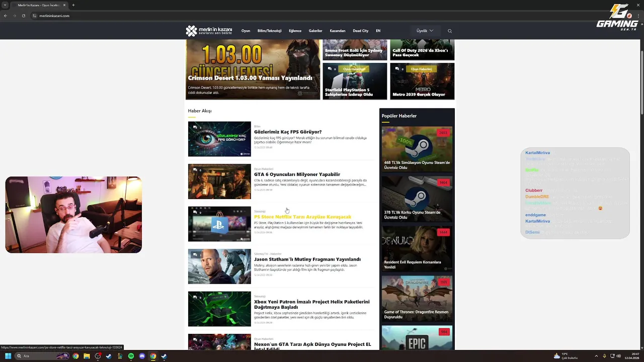644x362 pixels.
Task: Open the Dead City menu
Action: click(360, 31)
